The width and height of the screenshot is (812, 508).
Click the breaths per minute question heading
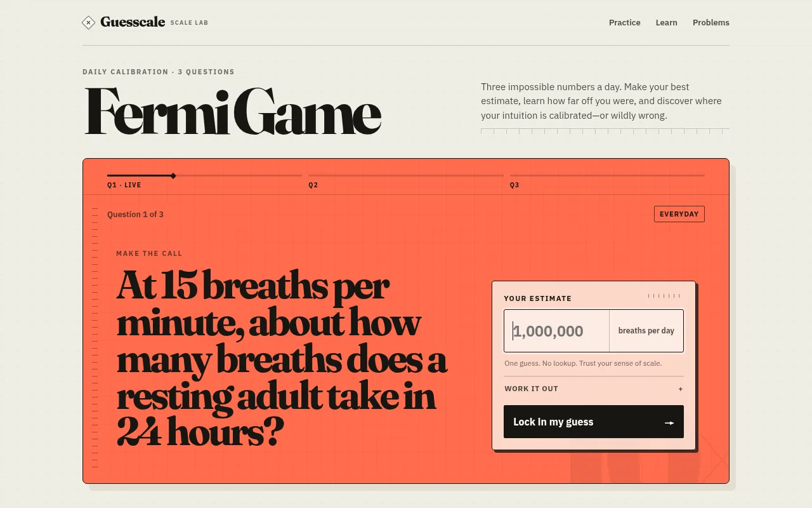(x=282, y=359)
